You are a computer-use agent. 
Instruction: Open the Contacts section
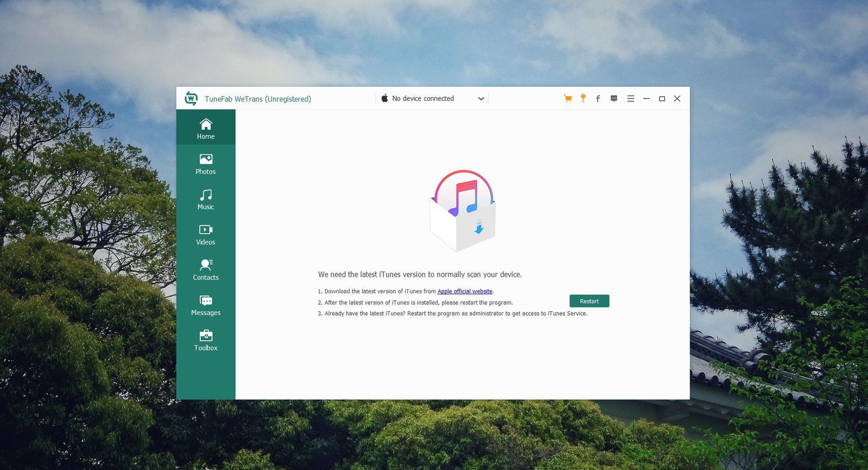click(205, 270)
